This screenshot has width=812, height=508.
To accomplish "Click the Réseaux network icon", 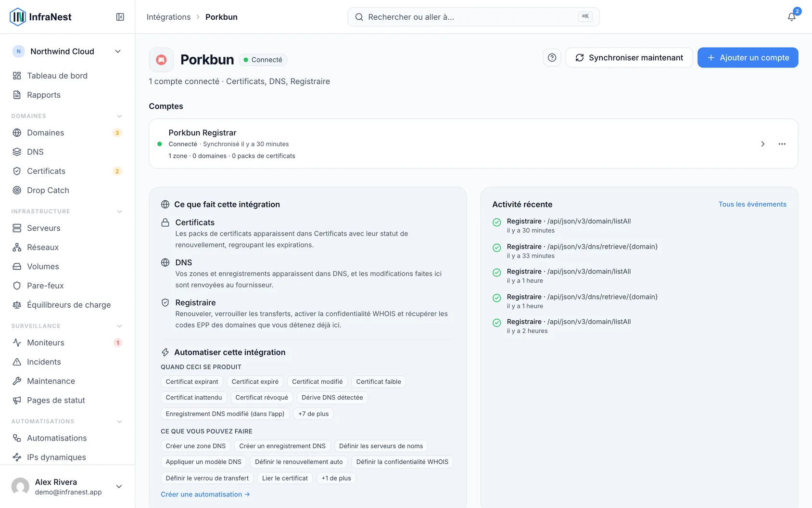I will tap(17, 247).
